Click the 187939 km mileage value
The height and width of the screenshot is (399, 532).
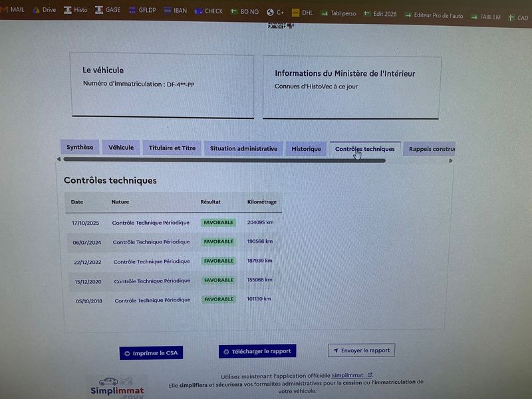(x=259, y=261)
